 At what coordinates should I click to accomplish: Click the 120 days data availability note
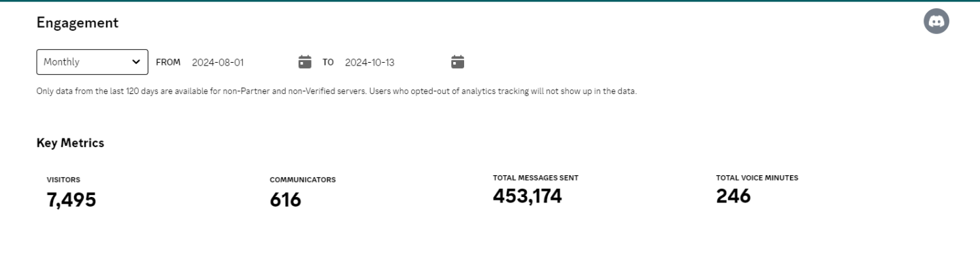(336, 92)
